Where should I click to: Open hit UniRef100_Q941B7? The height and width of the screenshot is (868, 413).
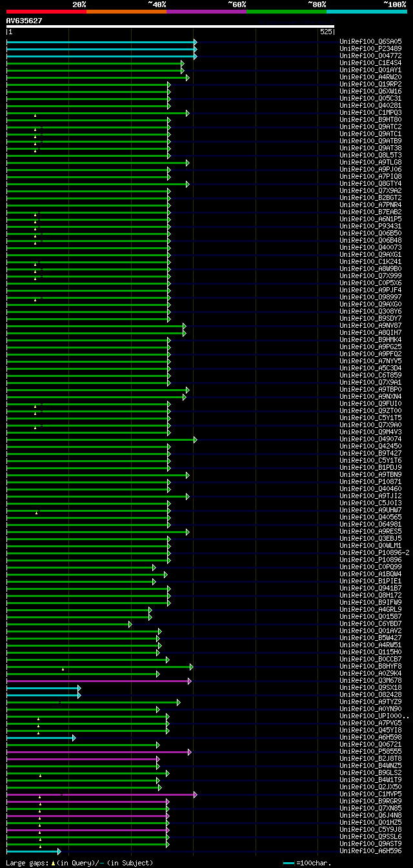(x=372, y=589)
